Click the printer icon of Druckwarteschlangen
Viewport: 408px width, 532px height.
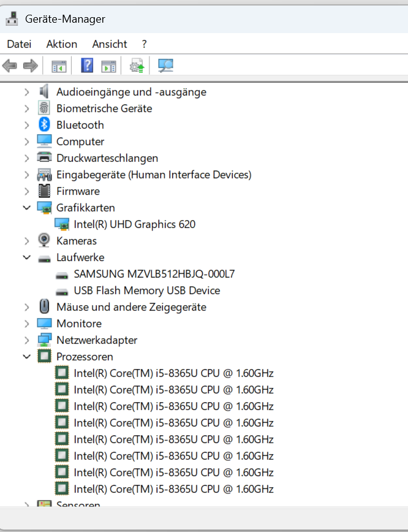[45, 158]
